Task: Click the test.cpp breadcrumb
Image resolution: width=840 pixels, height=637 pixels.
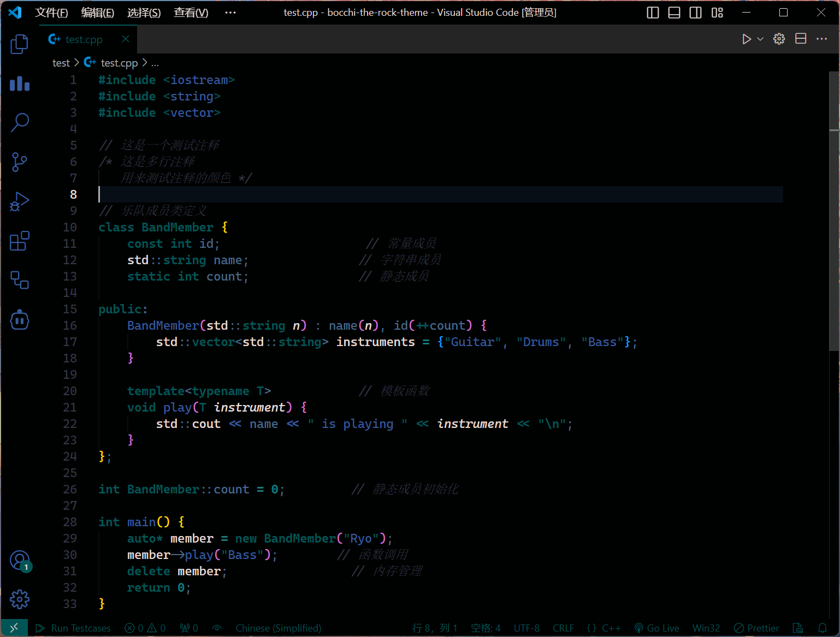Action: [x=111, y=63]
